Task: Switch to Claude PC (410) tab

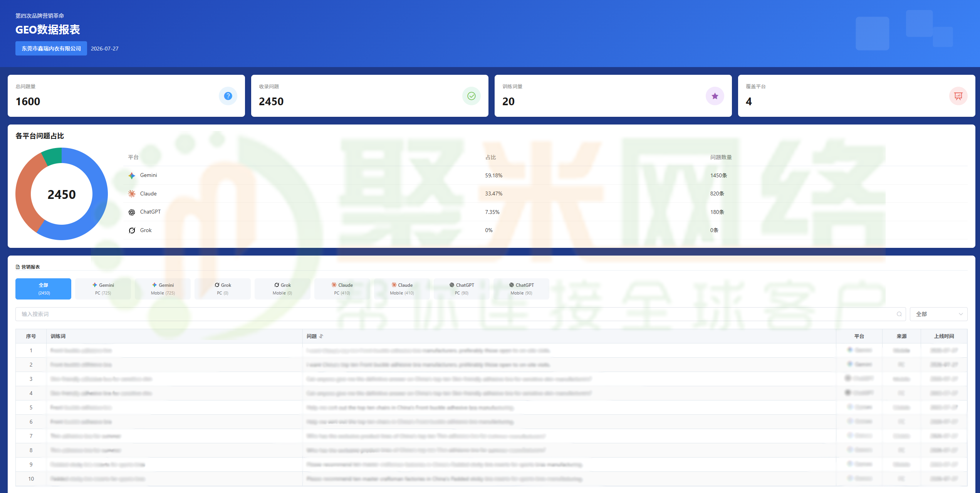Action: point(342,289)
